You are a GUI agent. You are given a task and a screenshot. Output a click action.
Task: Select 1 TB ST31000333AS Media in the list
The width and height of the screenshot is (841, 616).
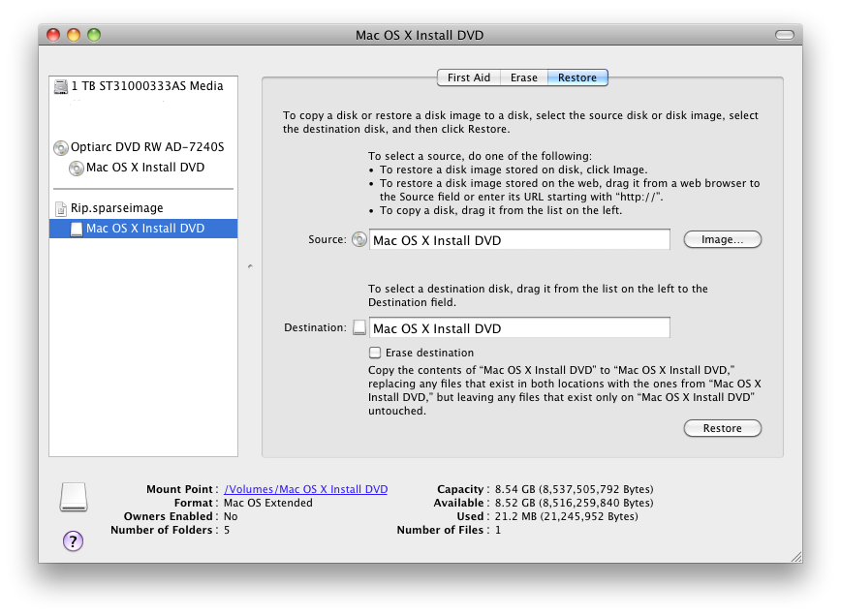point(146,86)
